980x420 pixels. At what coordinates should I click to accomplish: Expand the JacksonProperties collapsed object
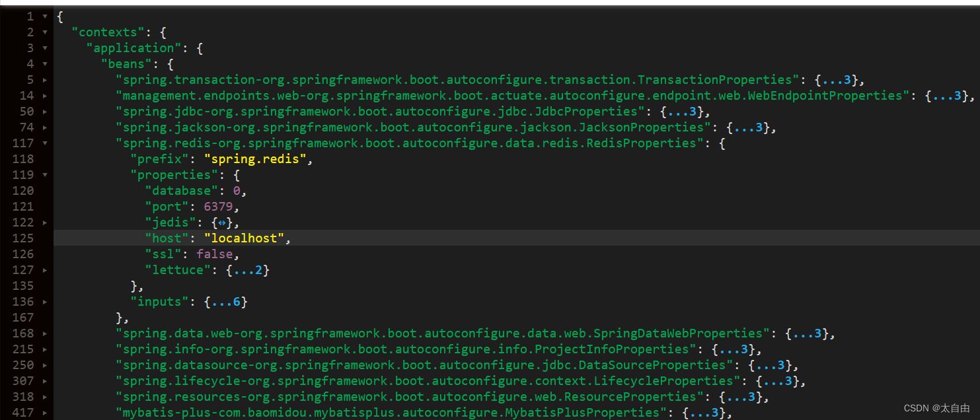[x=45, y=127]
